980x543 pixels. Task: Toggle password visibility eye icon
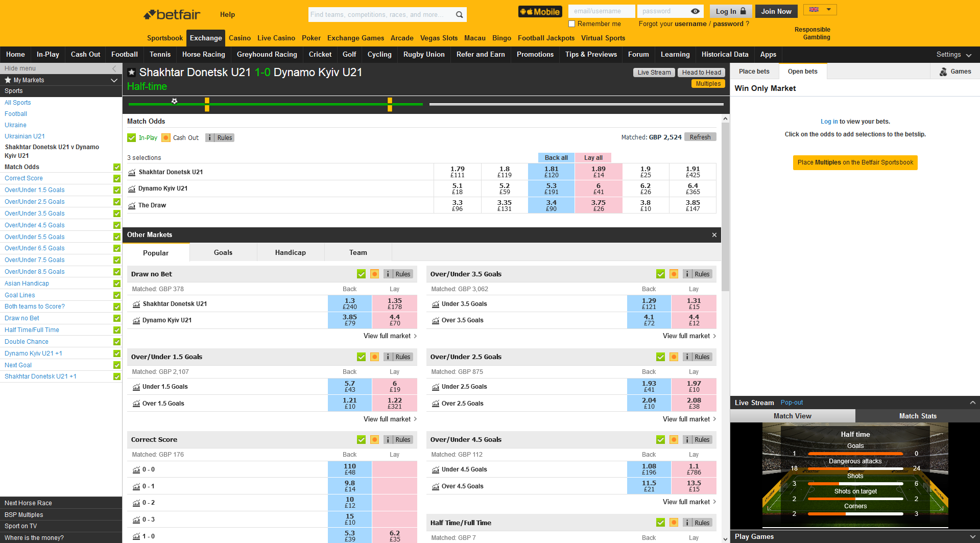[695, 11]
